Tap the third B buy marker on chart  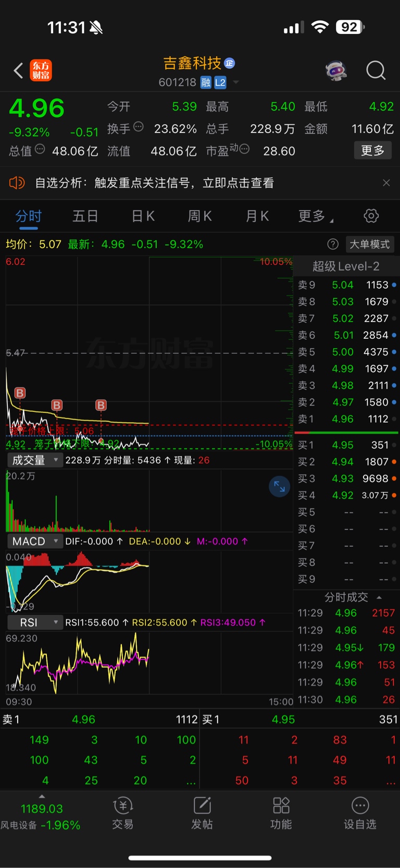pyautogui.click(x=101, y=405)
